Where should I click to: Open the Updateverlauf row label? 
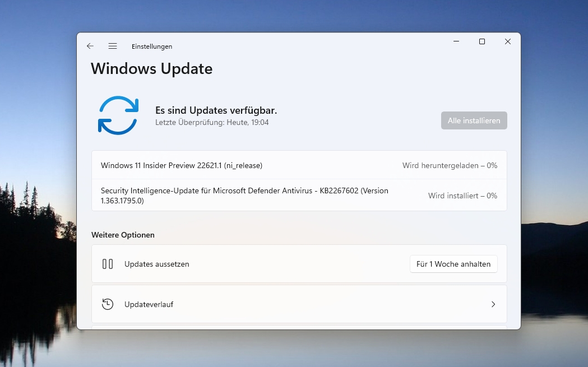pos(149,304)
